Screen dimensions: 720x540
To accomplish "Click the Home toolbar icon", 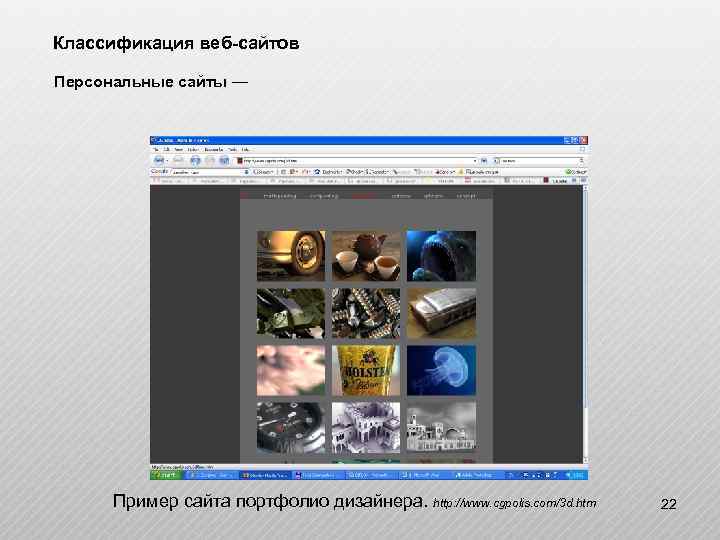I will coord(224,160).
